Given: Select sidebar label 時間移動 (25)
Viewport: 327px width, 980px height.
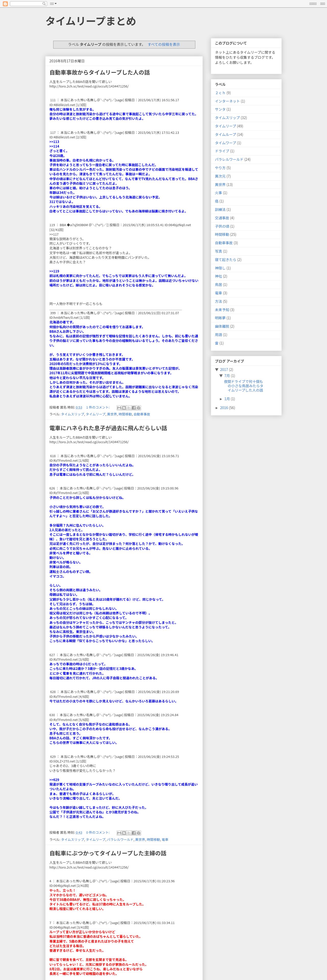Looking at the screenshot, I should point(222,235).
